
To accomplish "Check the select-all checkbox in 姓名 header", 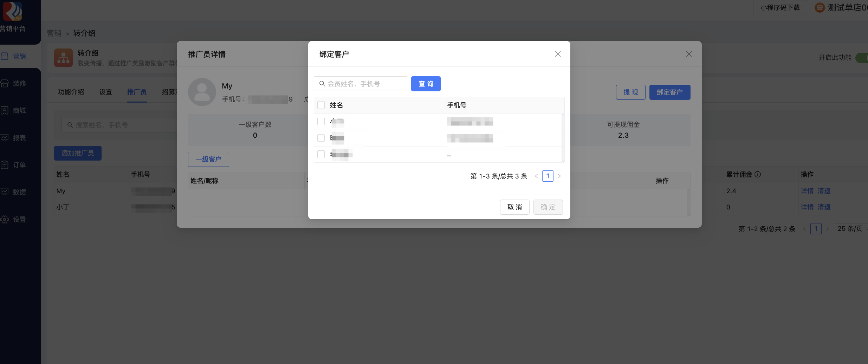I will pos(321,105).
